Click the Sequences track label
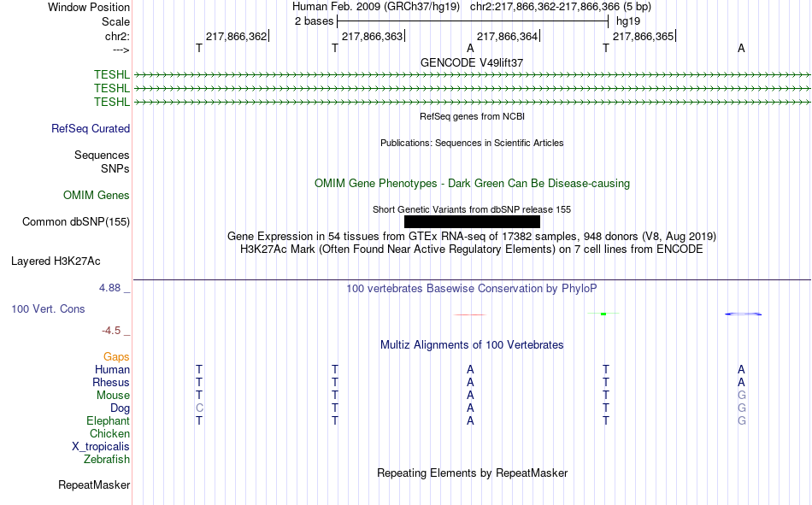This screenshot has width=812, height=505. (102, 155)
